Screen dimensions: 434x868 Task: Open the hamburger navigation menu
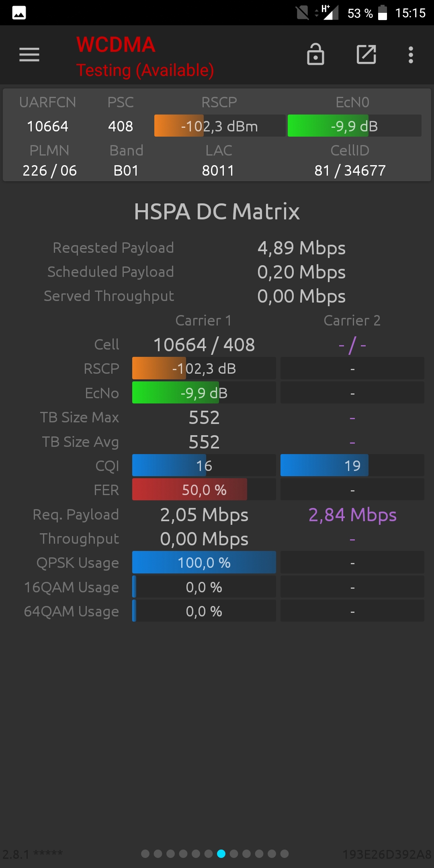coord(29,55)
